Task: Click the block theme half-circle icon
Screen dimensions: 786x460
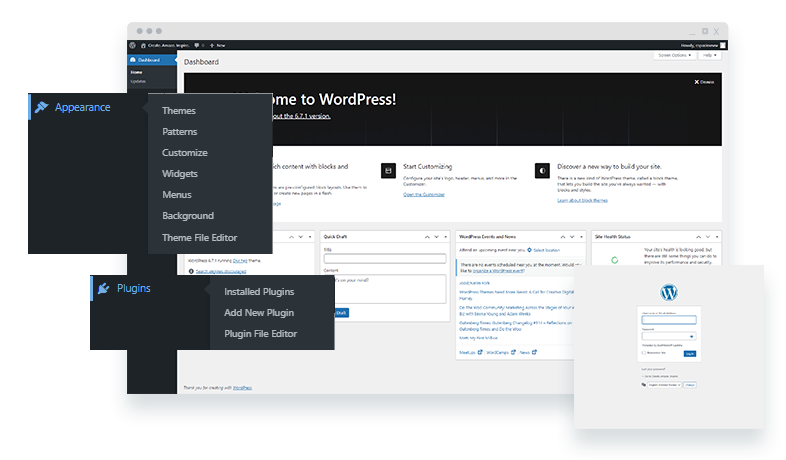Action: pos(542,171)
